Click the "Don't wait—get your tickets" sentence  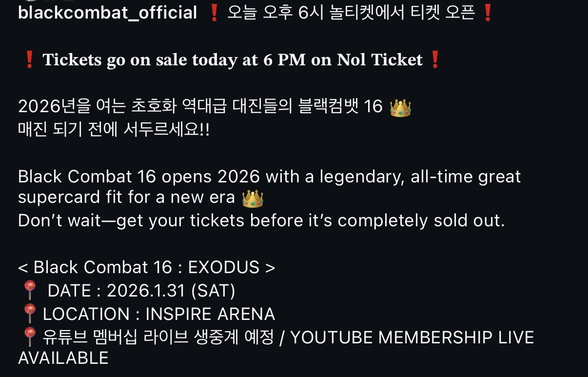coord(261,220)
